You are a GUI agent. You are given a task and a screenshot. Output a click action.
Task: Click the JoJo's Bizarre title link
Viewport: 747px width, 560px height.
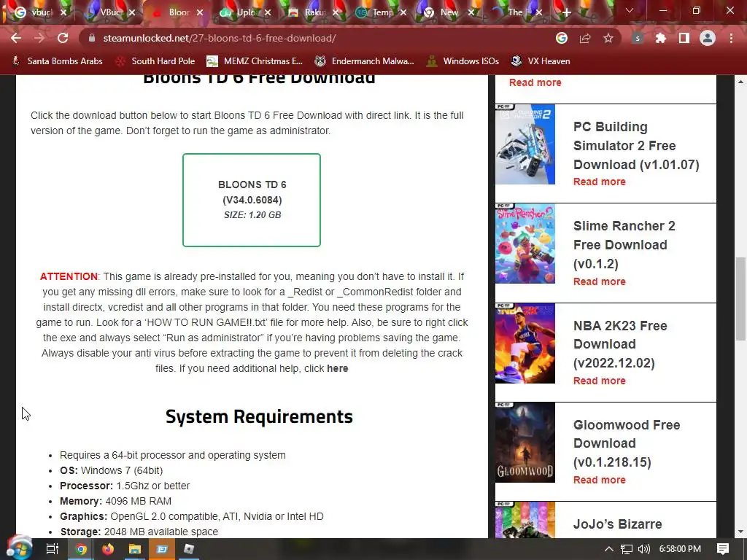[617, 524]
